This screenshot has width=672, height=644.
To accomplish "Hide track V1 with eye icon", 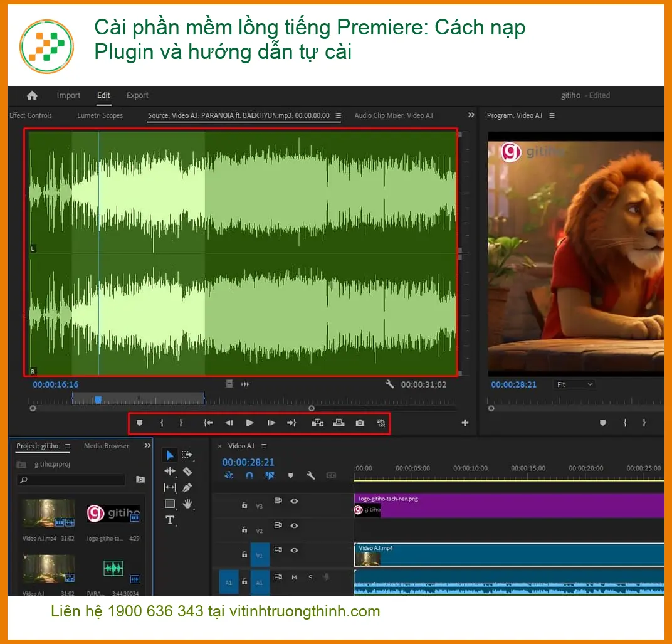I will [294, 551].
